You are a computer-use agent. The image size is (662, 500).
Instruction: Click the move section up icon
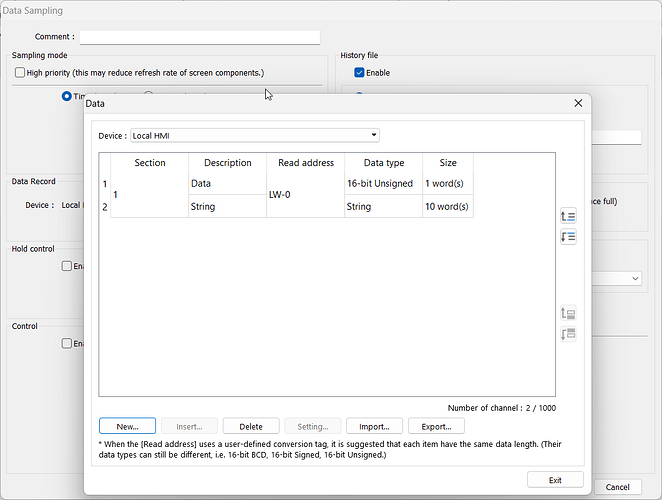[x=568, y=313]
